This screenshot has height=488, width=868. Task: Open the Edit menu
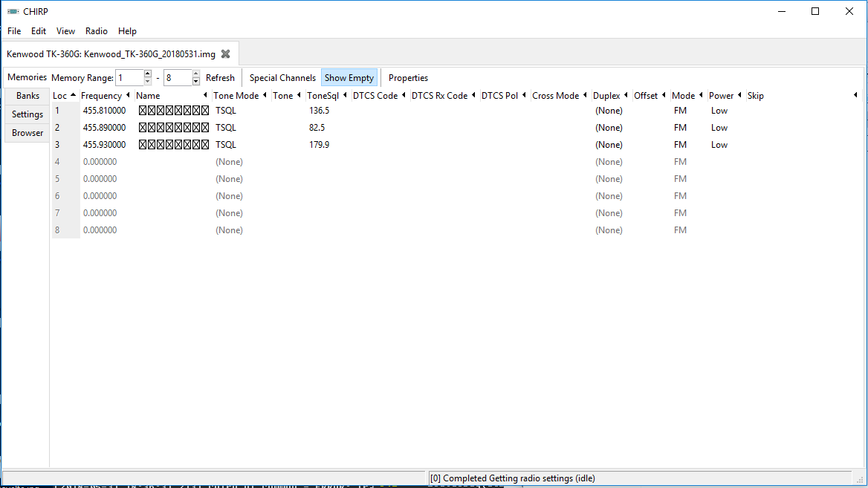(x=38, y=31)
